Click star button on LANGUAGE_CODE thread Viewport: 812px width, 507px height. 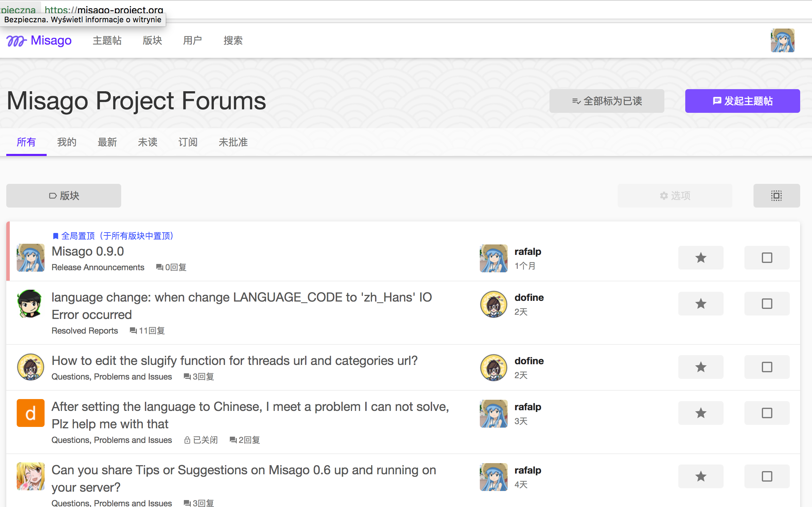(701, 304)
